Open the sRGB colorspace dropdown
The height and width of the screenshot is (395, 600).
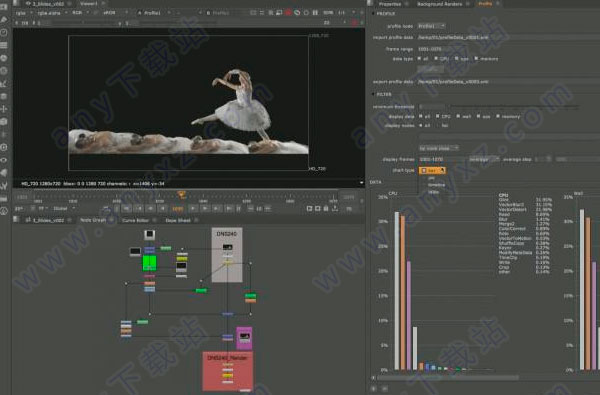115,13
